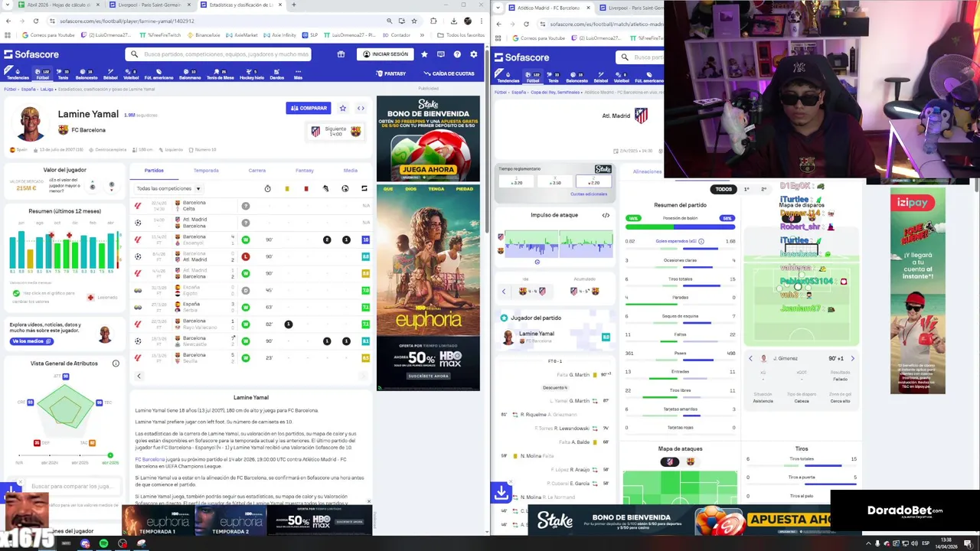Open CAÍDA DE CUOTAS link
This screenshot has height=551, width=980.
(x=449, y=73)
